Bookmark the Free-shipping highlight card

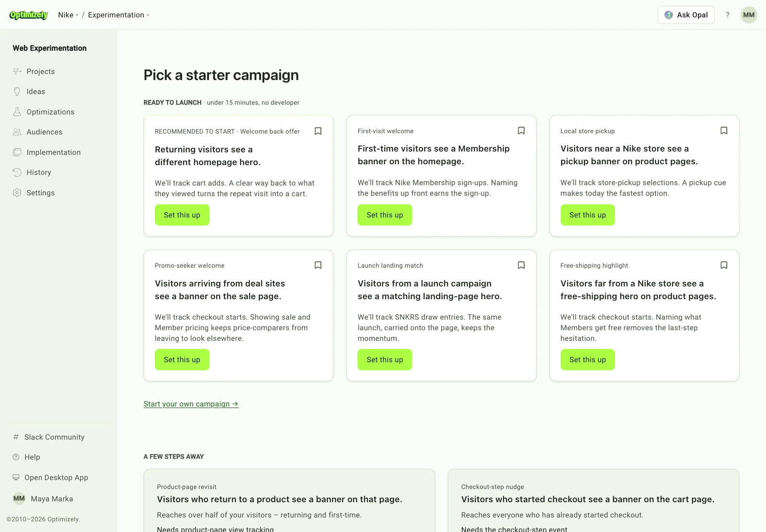coord(724,265)
